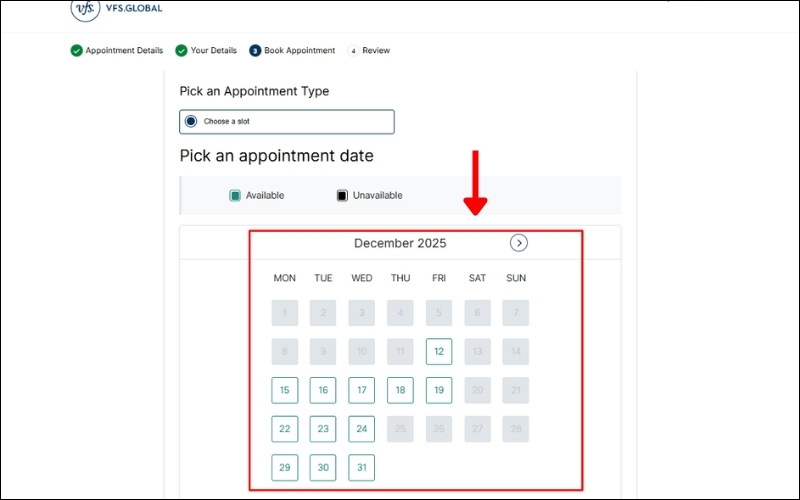
Task: Select December 12 appointment date
Action: click(439, 351)
